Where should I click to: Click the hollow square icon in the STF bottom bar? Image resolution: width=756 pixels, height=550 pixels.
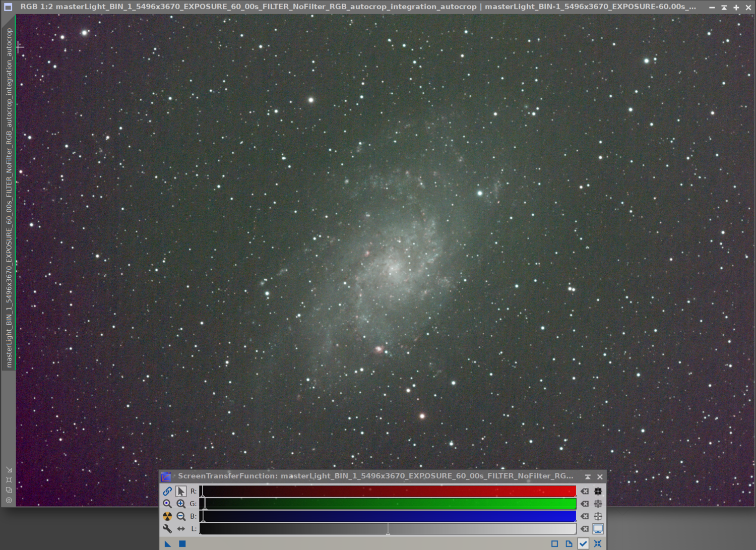tap(555, 544)
